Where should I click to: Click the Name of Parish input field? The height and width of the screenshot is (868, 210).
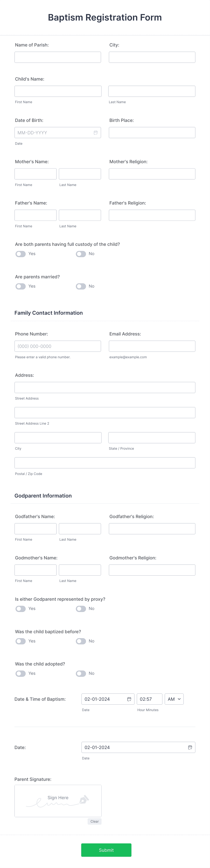tap(58, 57)
